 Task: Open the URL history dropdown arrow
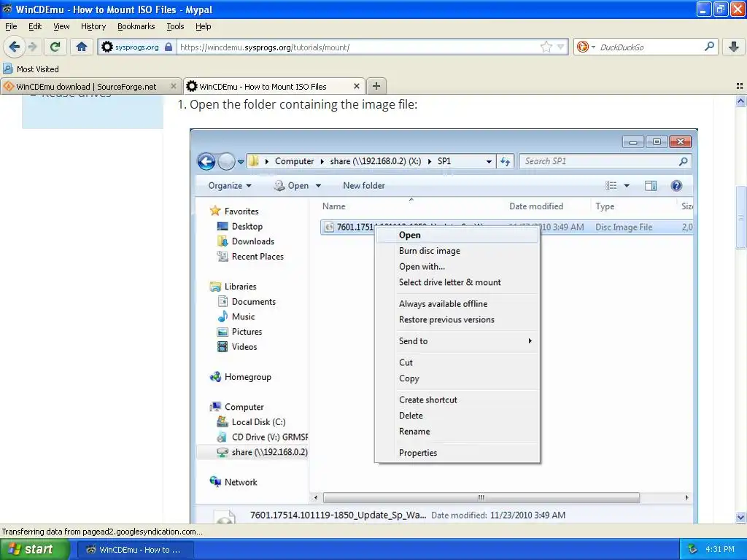[561, 47]
